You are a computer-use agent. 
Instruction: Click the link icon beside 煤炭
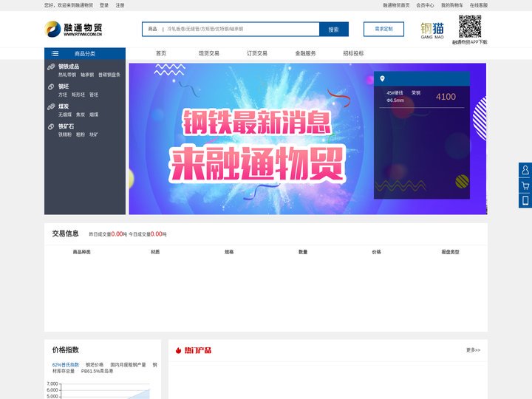(x=51, y=106)
